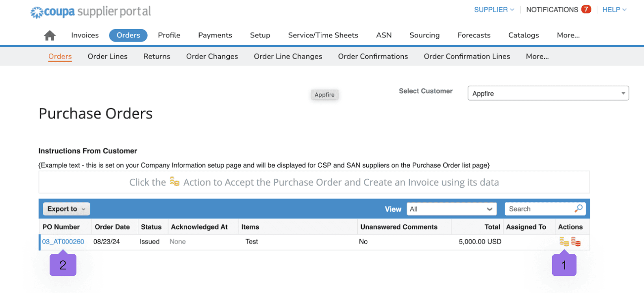Switch to Order Confirmation Lines sub-tab
This screenshot has height=293, width=644.
[467, 57]
